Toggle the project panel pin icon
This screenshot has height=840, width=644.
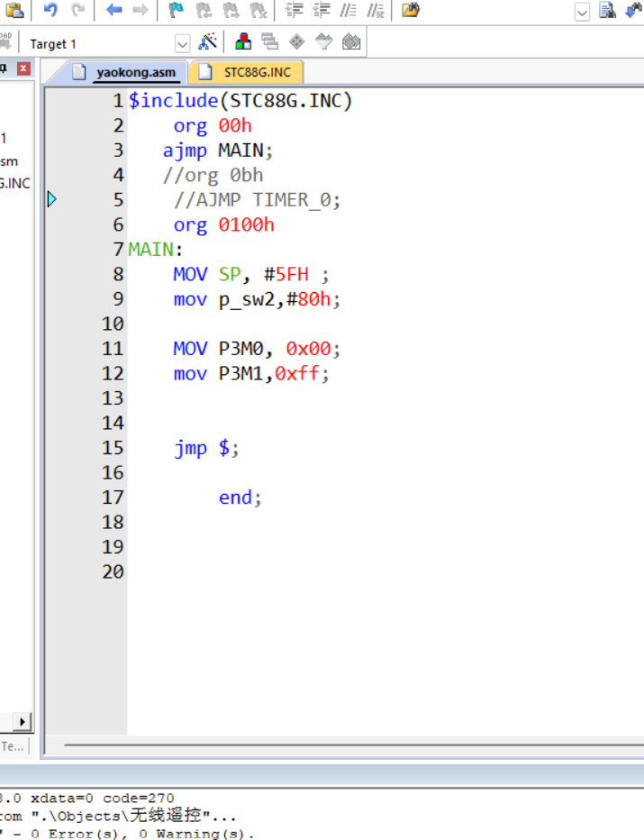4,68
